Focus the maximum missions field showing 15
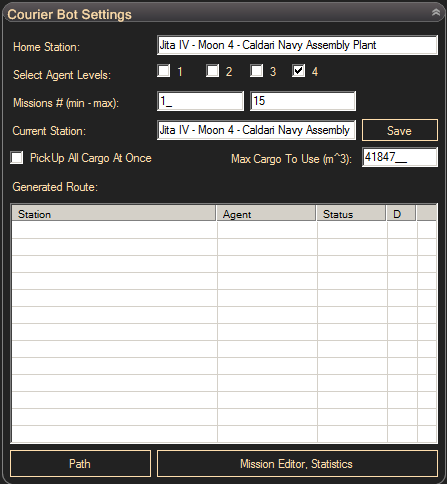The image size is (447, 484). 303,101
